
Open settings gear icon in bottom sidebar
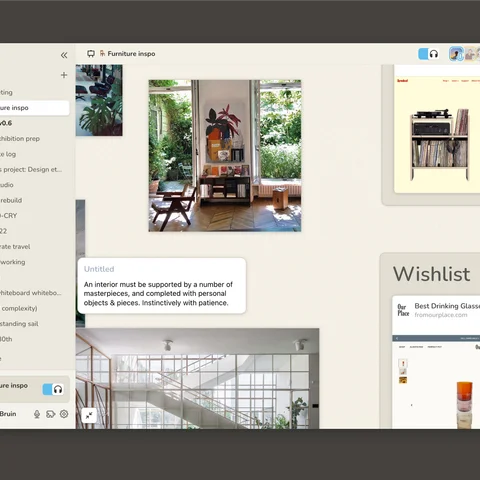(x=64, y=414)
